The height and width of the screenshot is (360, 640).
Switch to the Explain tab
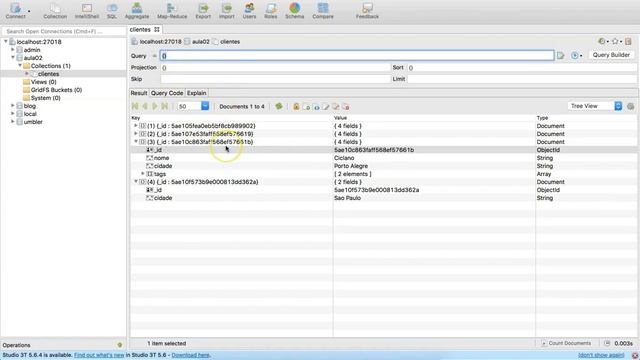pyautogui.click(x=197, y=93)
